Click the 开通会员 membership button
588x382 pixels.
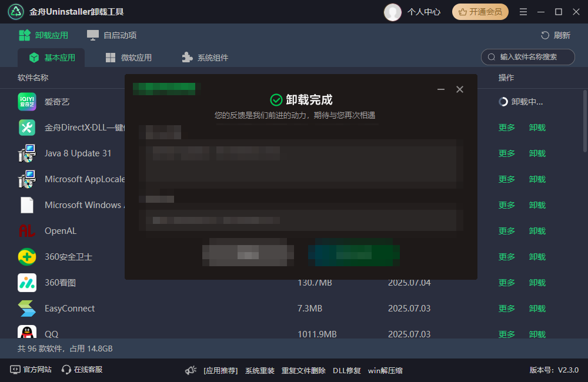480,12
